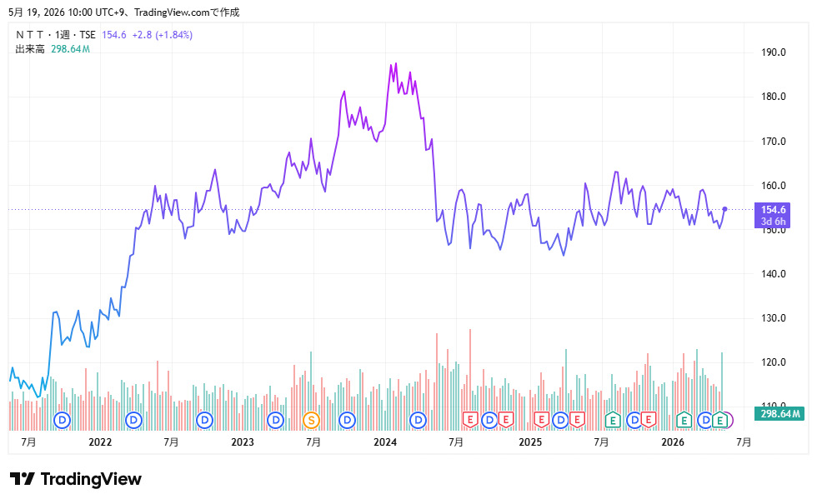Click the purple 154.6 current price axis label

tap(772, 215)
